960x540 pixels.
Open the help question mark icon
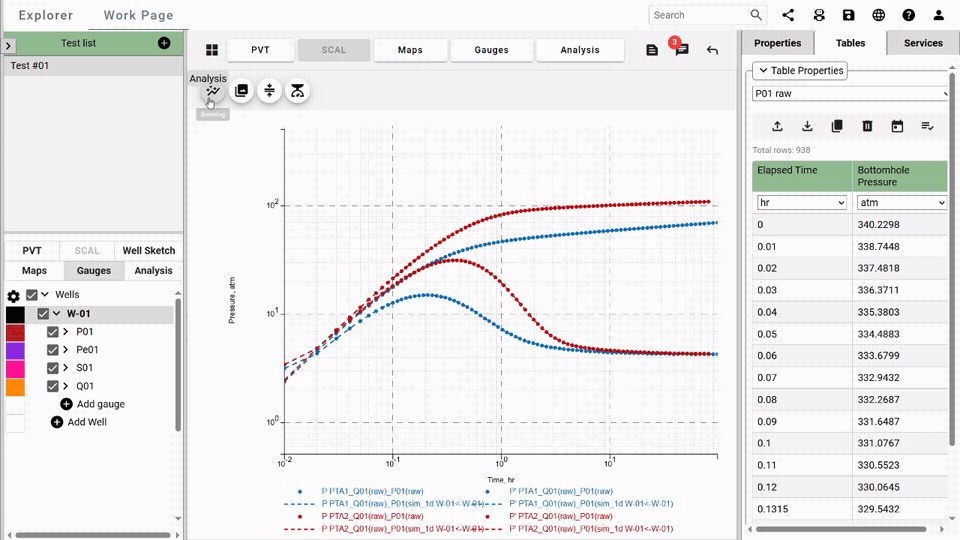click(x=909, y=15)
